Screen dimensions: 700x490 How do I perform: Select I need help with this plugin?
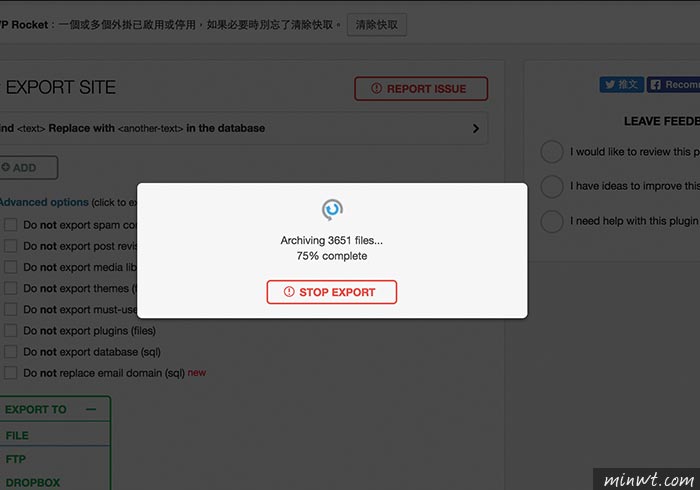coord(552,221)
